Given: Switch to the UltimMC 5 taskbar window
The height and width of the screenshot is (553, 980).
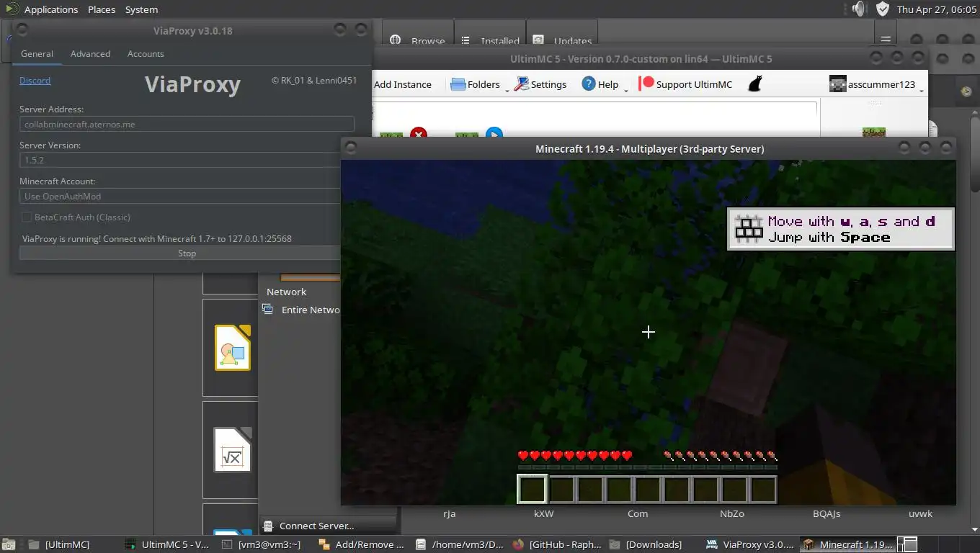Looking at the screenshot, I should [x=168, y=544].
